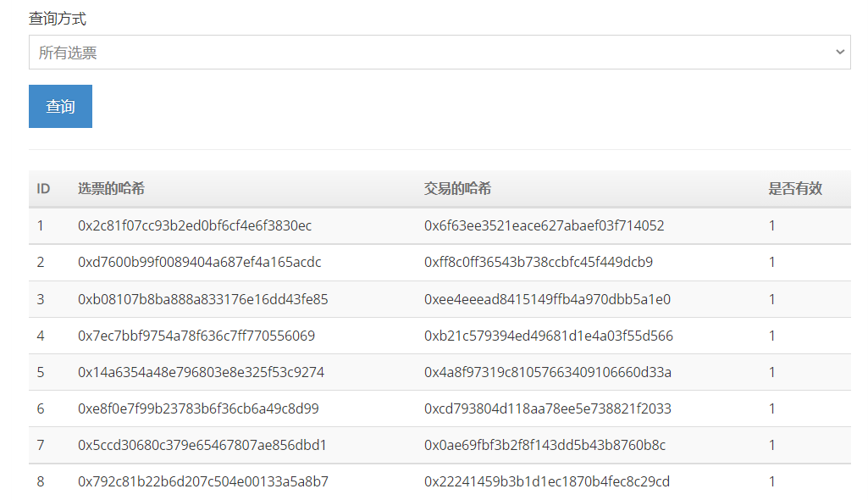Image resolution: width=868 pixels, height=500 pixels.
Task: Click the 选票的哈希 column header
Action: pyautogui.click(x=111, y=189)
